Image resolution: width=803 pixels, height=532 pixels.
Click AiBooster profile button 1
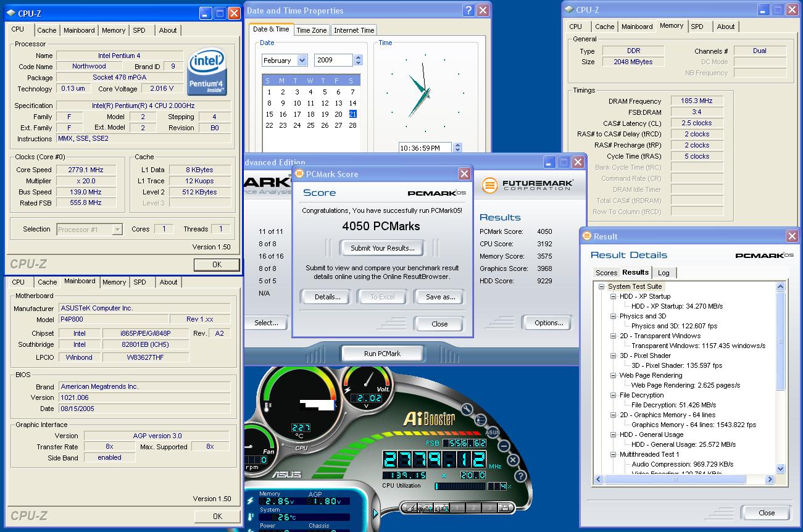click(x=457, y=508)
